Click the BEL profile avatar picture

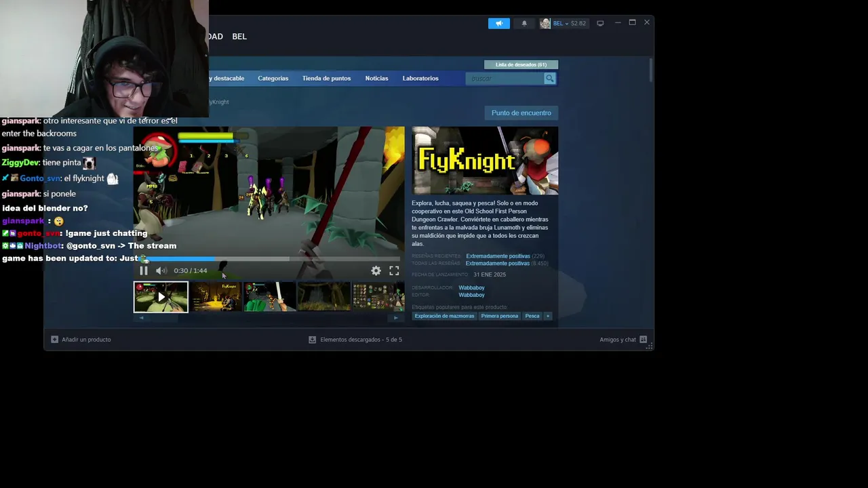pyautogui.click(x=545, y=23)
